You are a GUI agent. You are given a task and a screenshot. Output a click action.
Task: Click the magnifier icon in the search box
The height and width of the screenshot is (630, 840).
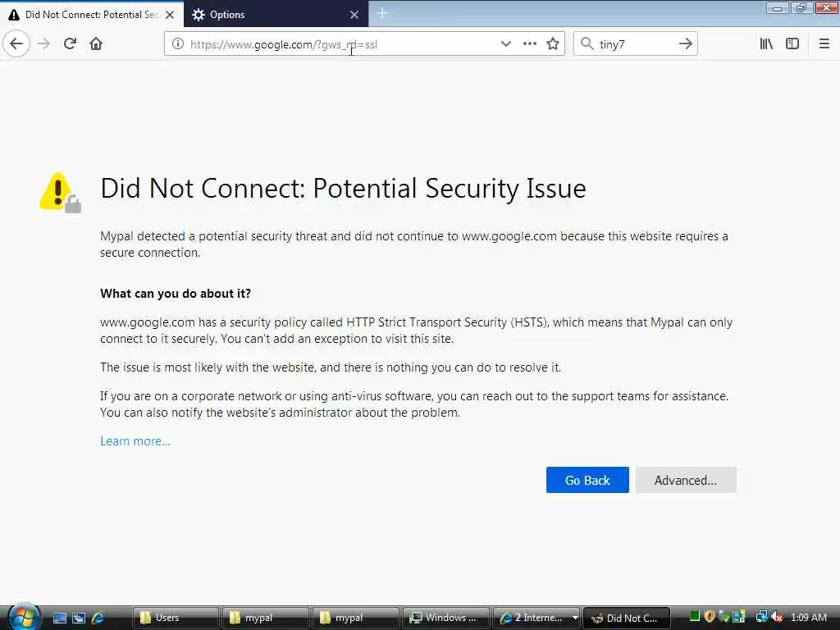tap(587, 44)
